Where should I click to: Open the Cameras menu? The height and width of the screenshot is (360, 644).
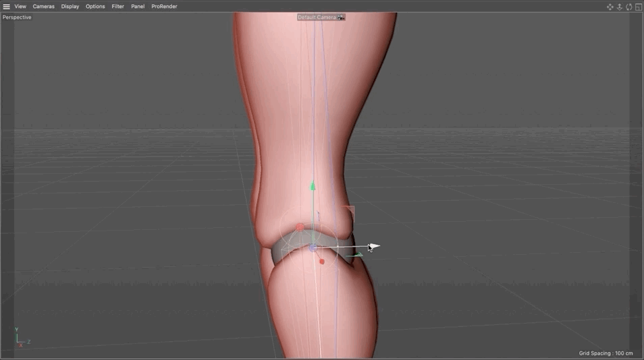[x=43, y=7]
